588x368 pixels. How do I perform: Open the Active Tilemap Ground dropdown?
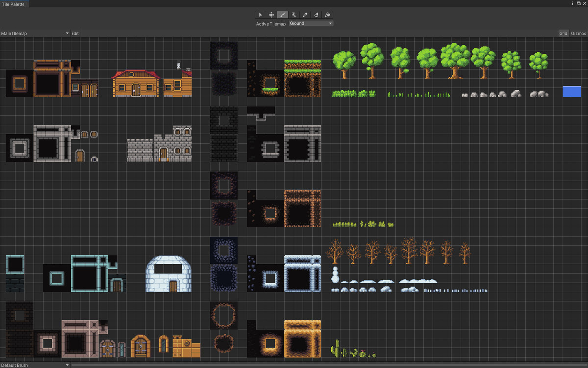click(311, 23)
